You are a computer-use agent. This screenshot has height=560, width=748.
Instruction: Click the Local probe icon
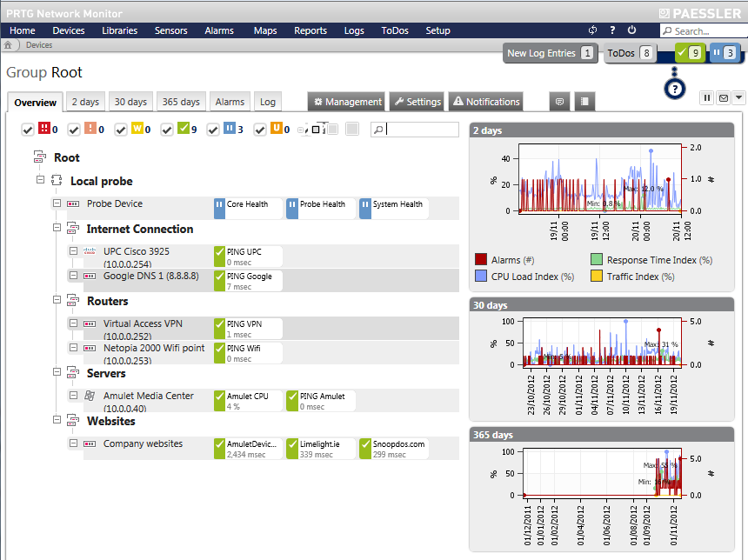click(x=57, y=180)
